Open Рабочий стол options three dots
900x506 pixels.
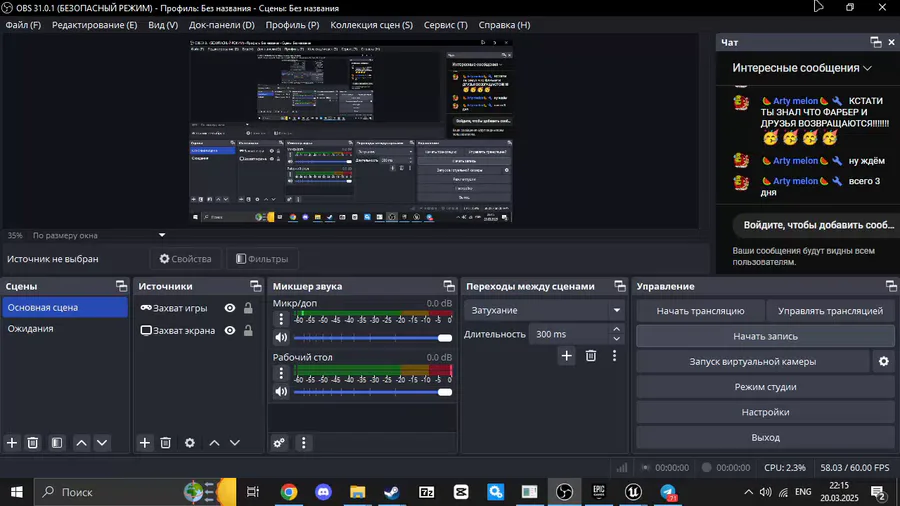pos(281,373)
